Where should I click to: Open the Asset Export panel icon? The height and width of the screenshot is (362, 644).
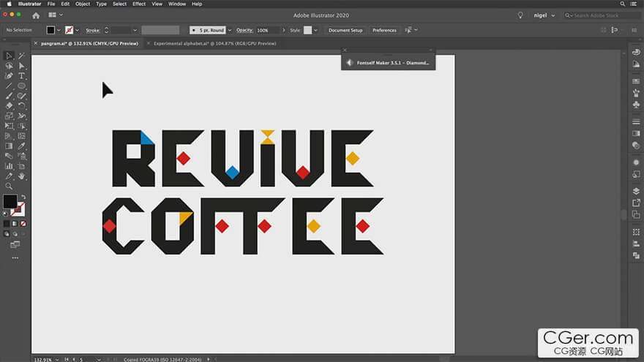point(636,203)
